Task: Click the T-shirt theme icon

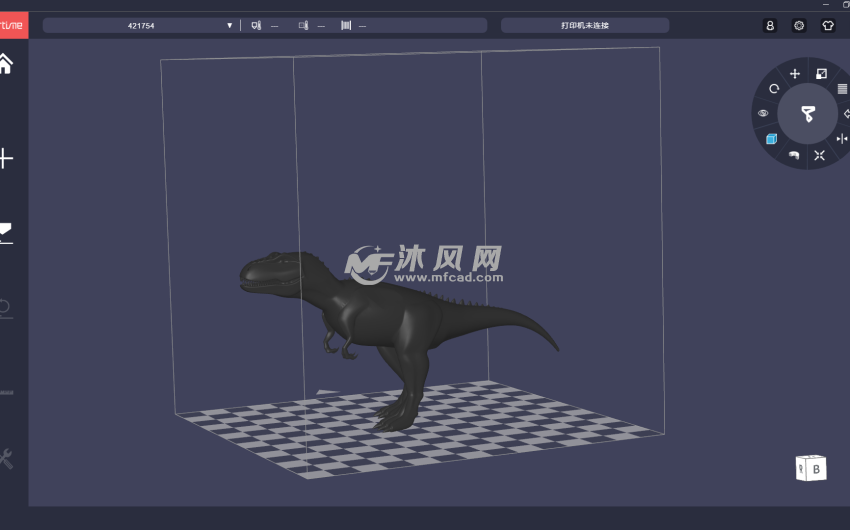Action: (x=828, y=25)
